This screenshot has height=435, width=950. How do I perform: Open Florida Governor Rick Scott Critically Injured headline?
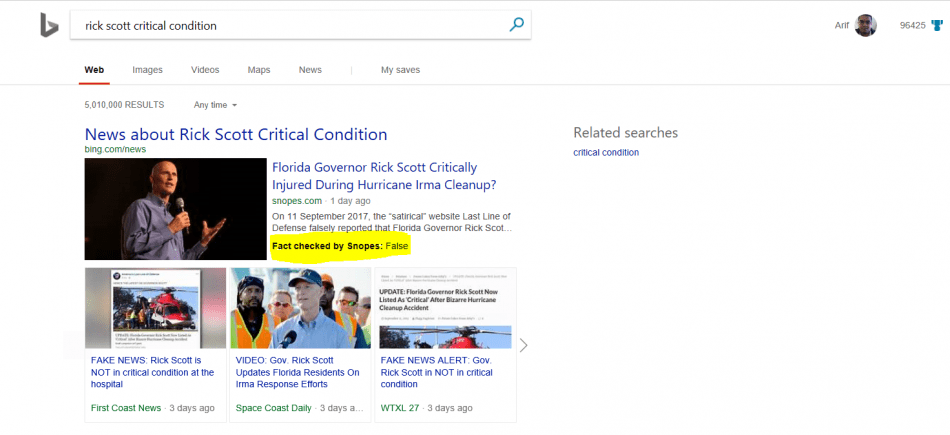[x=384, y=176]
